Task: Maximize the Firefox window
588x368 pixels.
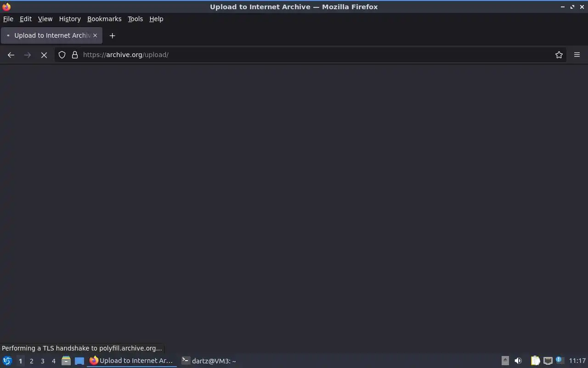Action: pyautogui.click(x=572, y=7)
